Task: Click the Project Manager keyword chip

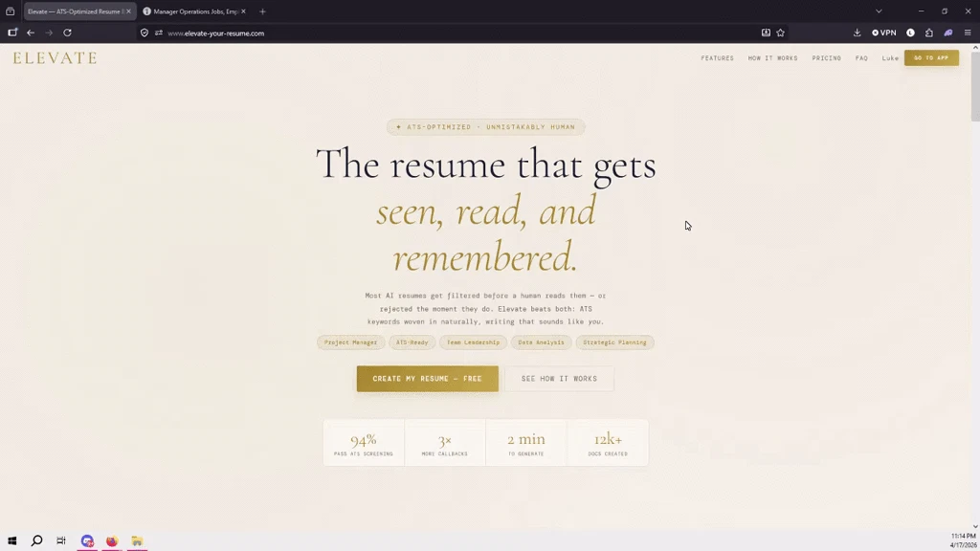Action: [350, 342]
